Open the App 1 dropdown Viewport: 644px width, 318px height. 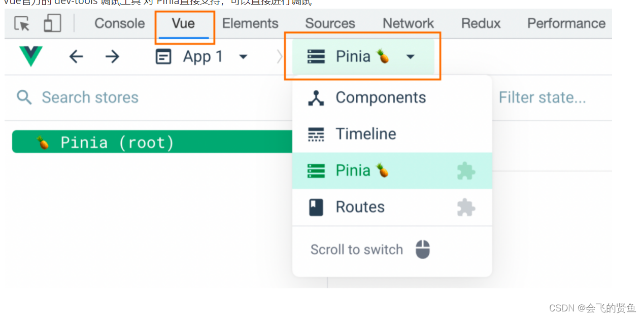[x=243, y=57]
